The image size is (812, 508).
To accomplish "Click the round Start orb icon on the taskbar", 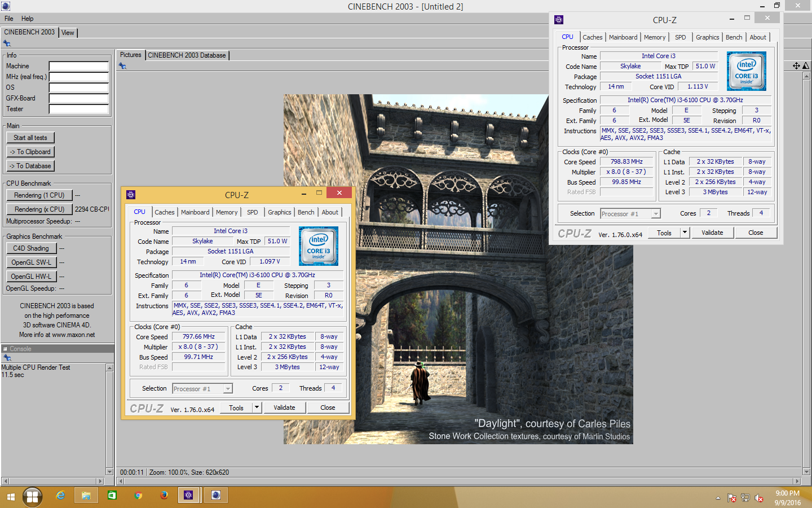I will tap(32, 497).
